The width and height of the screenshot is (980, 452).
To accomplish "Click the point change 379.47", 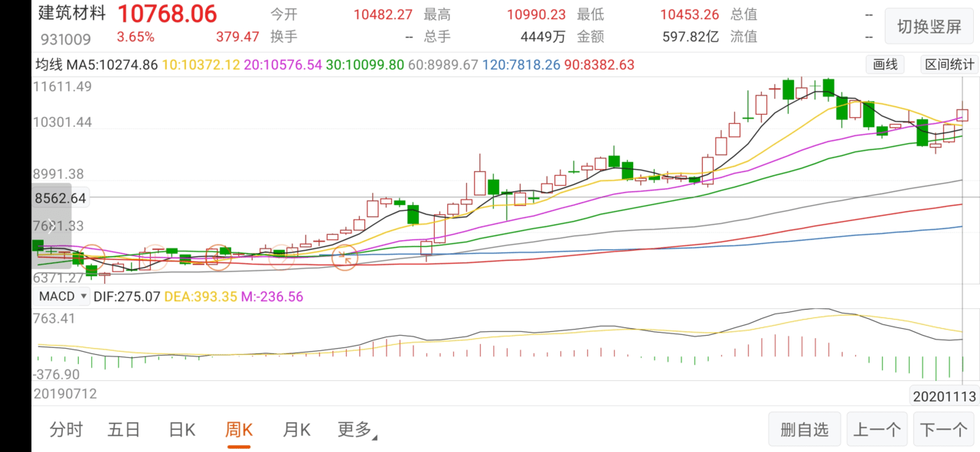I will pyautogui.click(x=237, y=37).
